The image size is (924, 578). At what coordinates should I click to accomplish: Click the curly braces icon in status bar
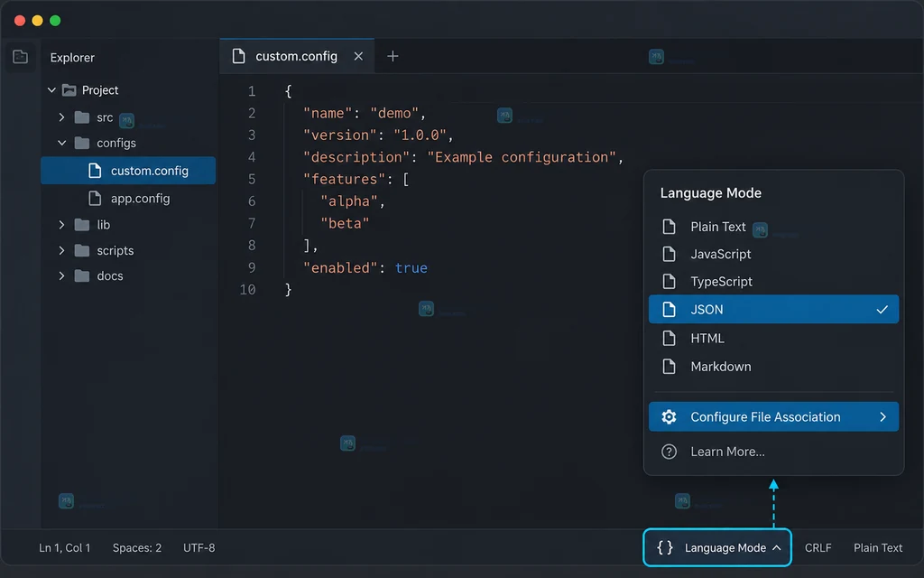pyautogui.click(x=665, y=547)
